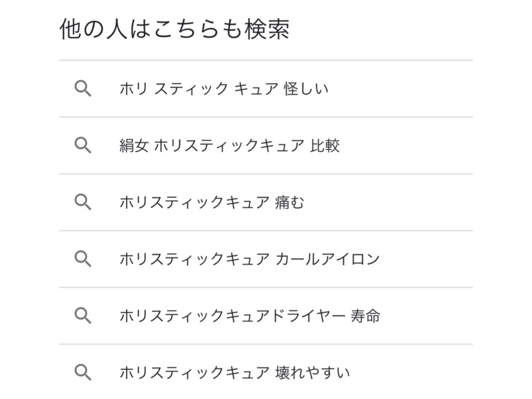The height and width of the screenshot is (399, 532).
Task: Click the word カールアイロン in fourth suggestion
Action: 327,259
